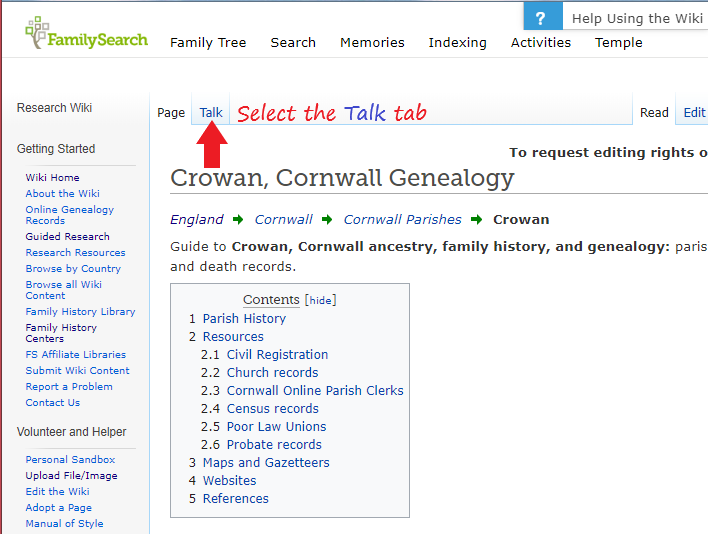Image resolution: width=708 pixels, height=534 pixels.
Task: Select the Read tab
Action: click(654, 112)
